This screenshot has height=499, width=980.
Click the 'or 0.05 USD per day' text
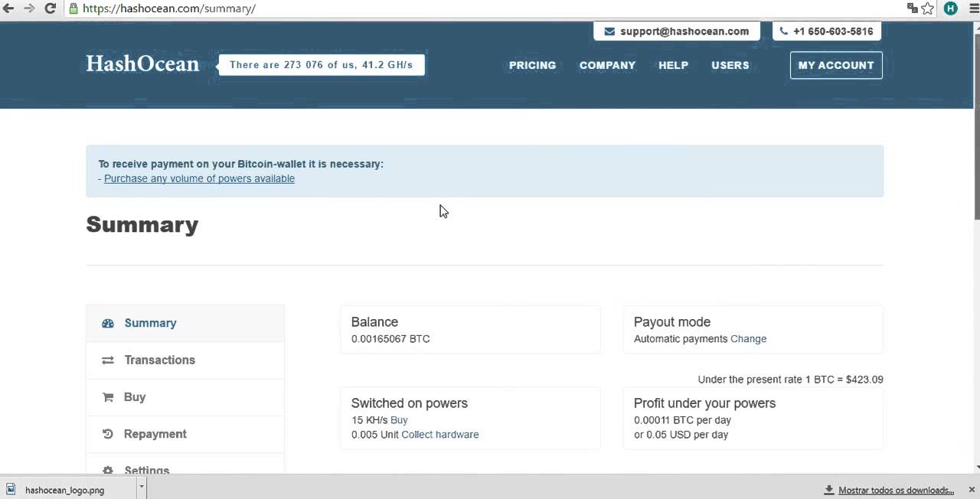681,435
